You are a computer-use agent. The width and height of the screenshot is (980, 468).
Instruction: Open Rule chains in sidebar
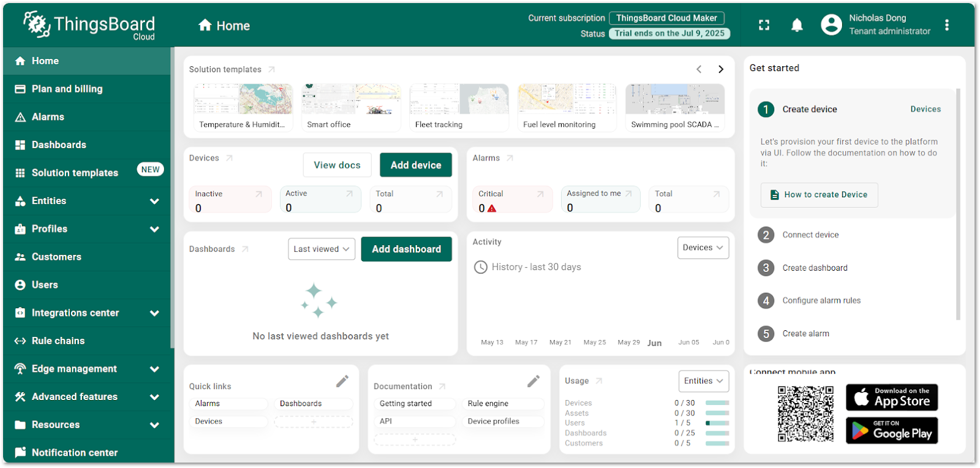click(x=87, y=341)
